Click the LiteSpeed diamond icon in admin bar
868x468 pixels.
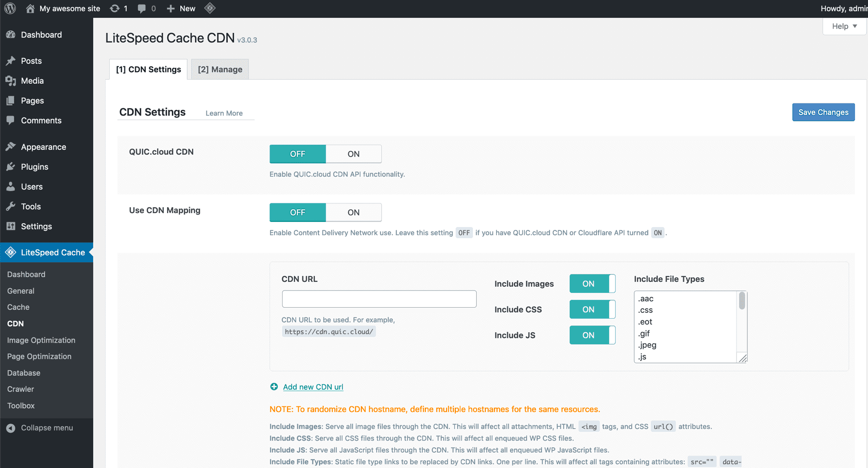click(210, 8)
